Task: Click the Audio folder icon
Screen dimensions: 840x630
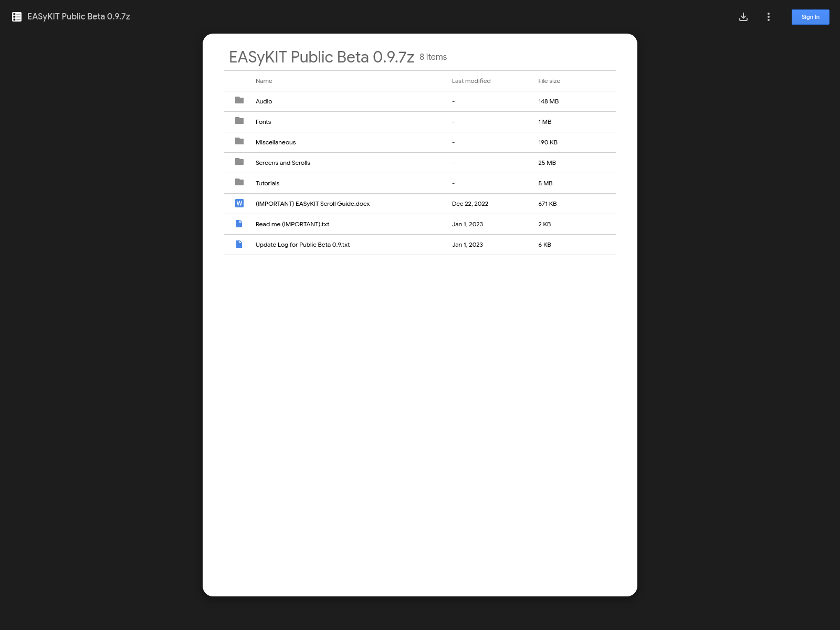Action: tap(239, 100)
